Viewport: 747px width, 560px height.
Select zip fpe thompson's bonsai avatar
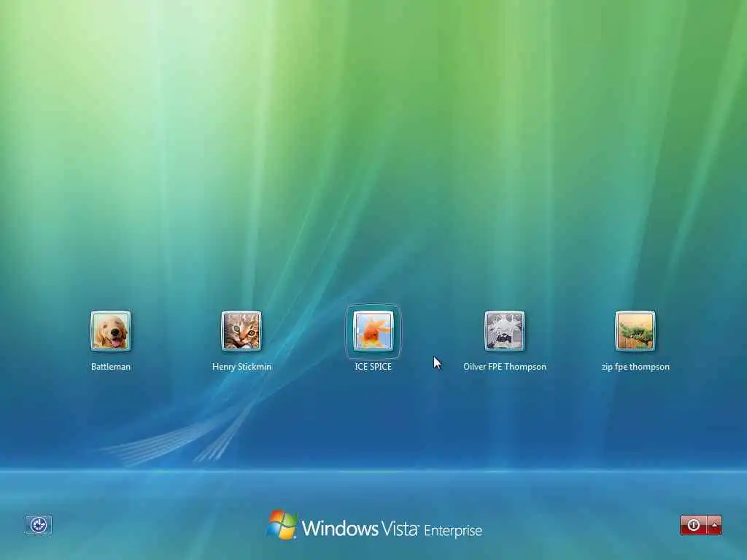[x=635, y=331]
